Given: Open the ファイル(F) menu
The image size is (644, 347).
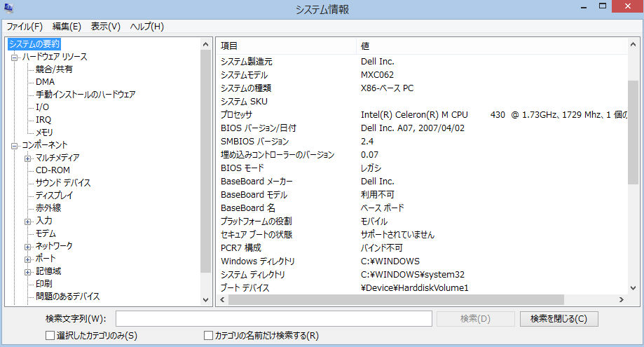Looking at the screenshot, I should 25,27.
